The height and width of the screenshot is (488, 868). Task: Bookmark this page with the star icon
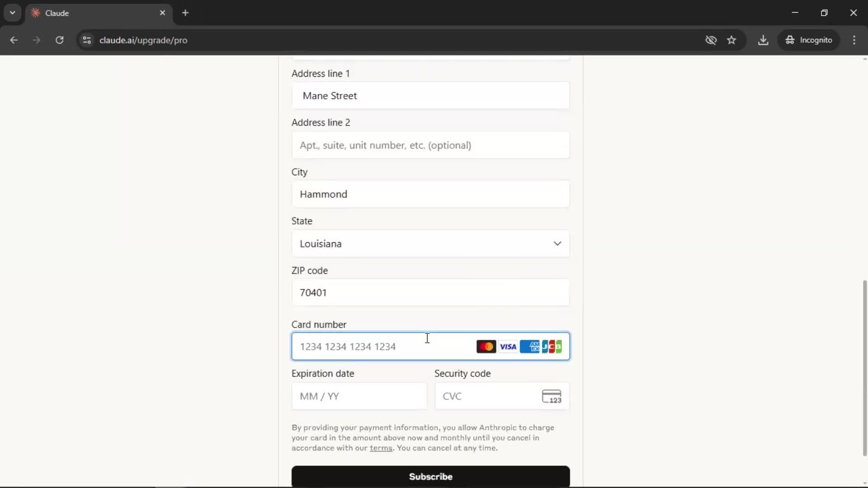tap(731, 40)
